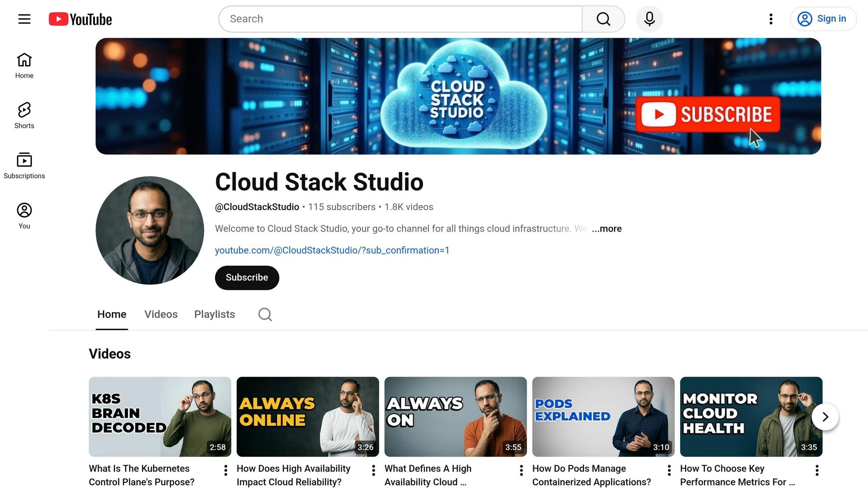
Task: Click the @CloudStackStudio handle
Action: [257, 207]
